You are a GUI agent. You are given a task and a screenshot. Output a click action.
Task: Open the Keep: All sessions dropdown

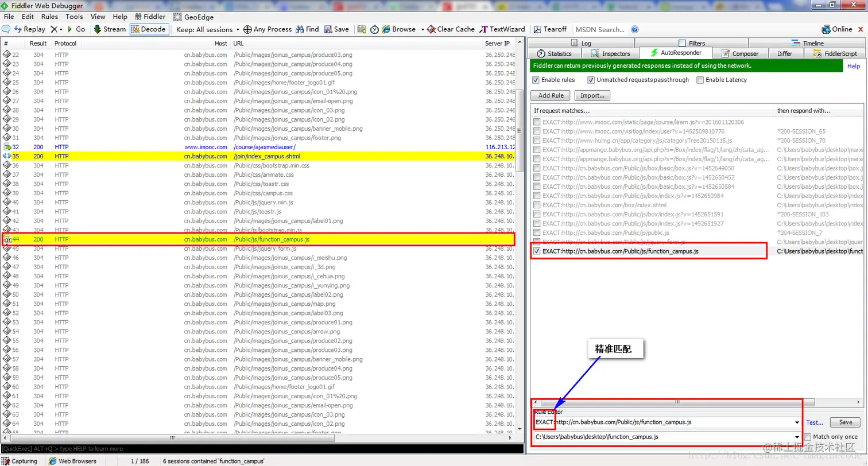coord(207,29)
